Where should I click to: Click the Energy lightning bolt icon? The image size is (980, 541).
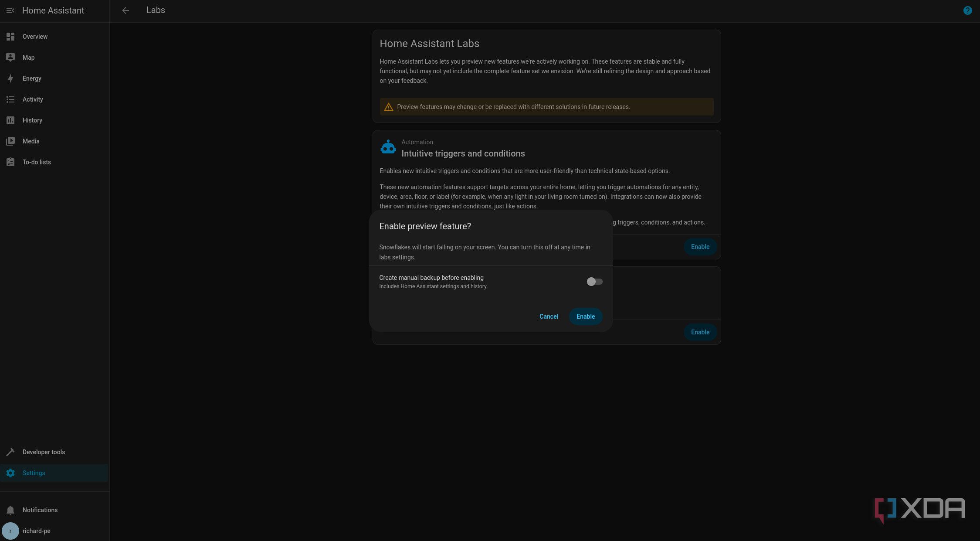(x=10, y=78)
